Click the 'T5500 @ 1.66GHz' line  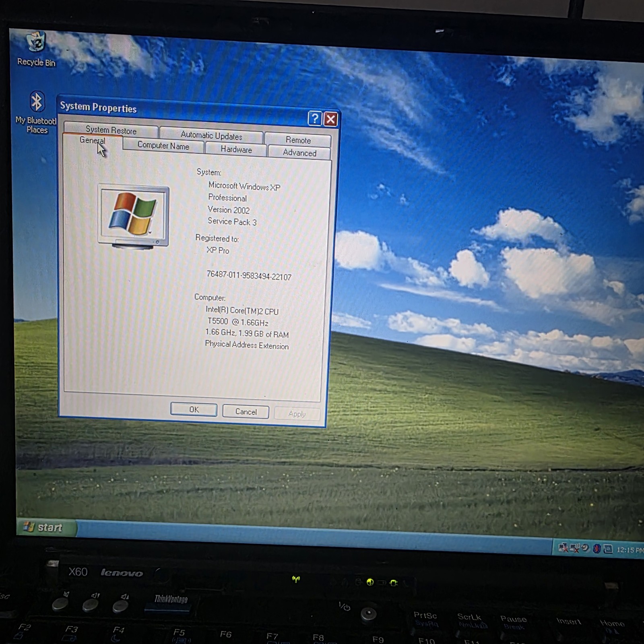click(237, 322)
